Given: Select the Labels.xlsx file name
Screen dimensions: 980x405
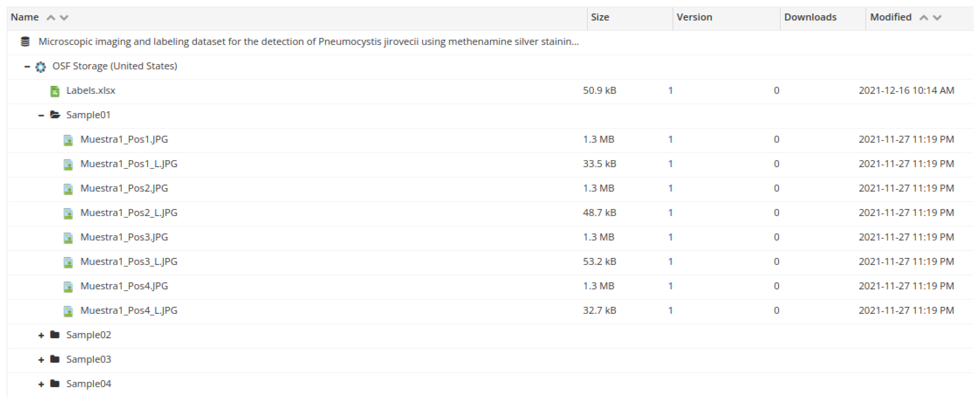Looking at the screenshot, I should [x=91, y=91].
